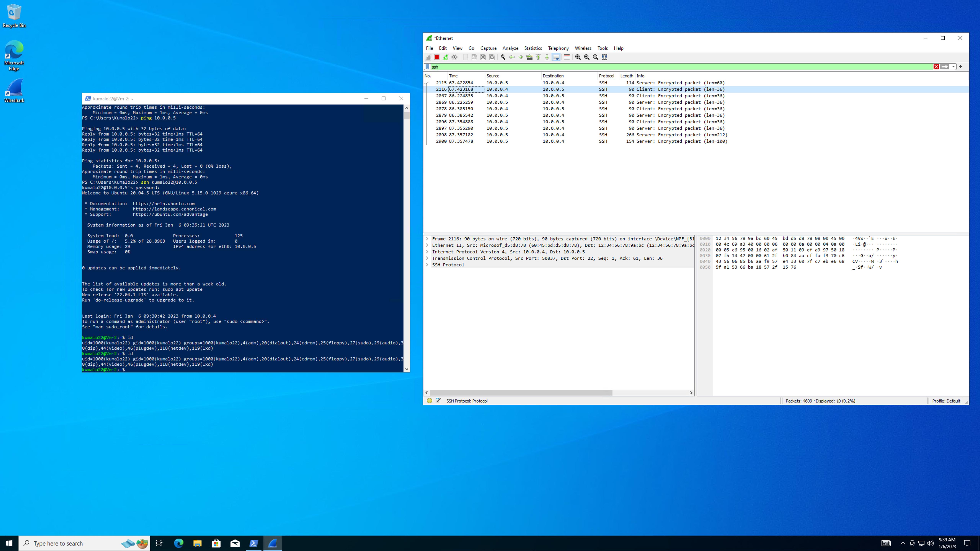Open the Telephony menu

tap(558, 48)
